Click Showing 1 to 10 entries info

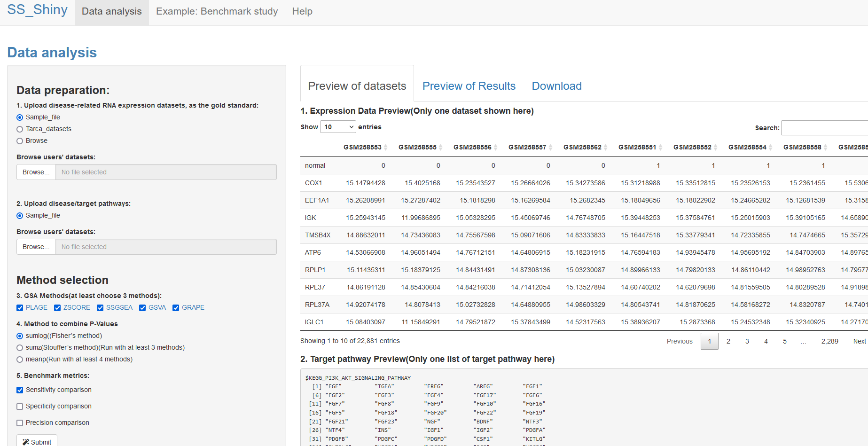pos(350,341)
